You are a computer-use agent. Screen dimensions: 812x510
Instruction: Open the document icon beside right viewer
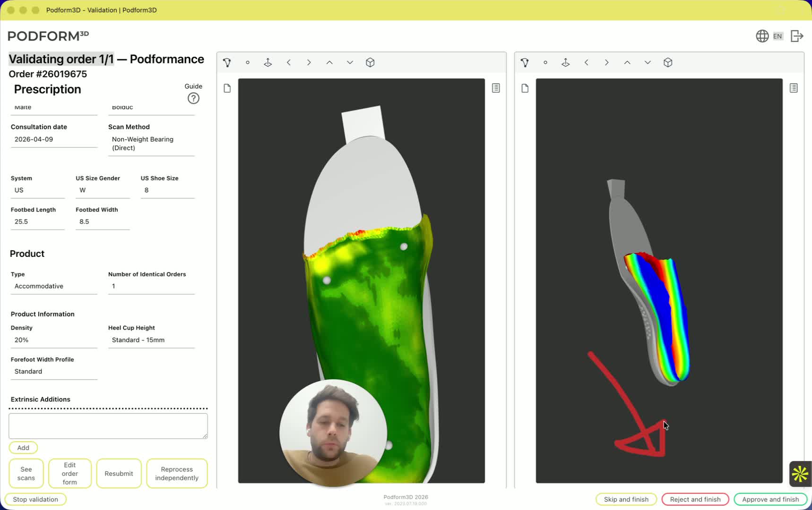[525, 88]
